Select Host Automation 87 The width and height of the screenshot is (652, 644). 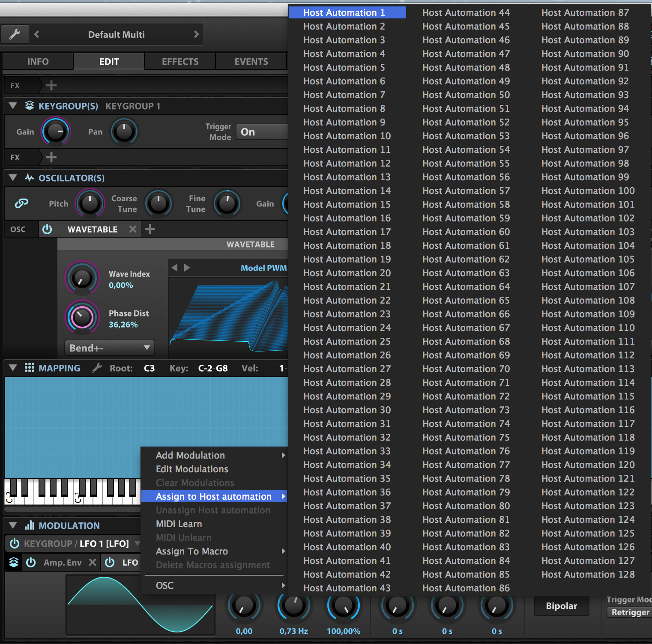pyautogui.click(x=585, y=12)
